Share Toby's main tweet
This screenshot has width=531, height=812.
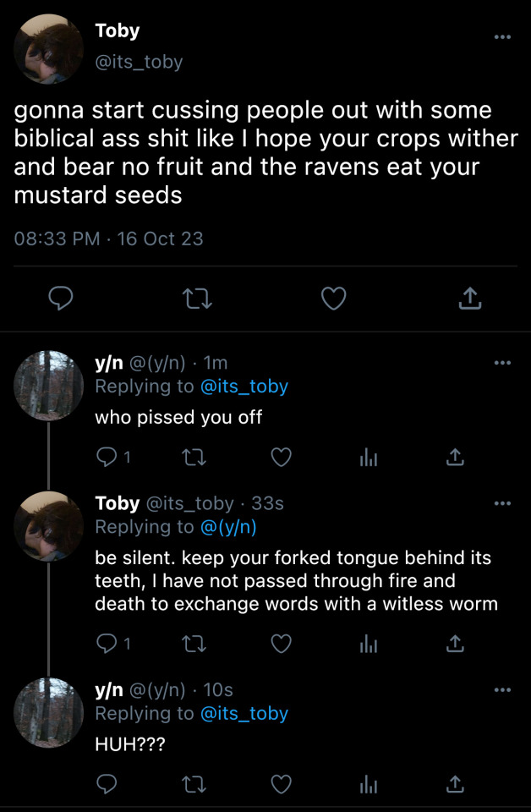470,299
